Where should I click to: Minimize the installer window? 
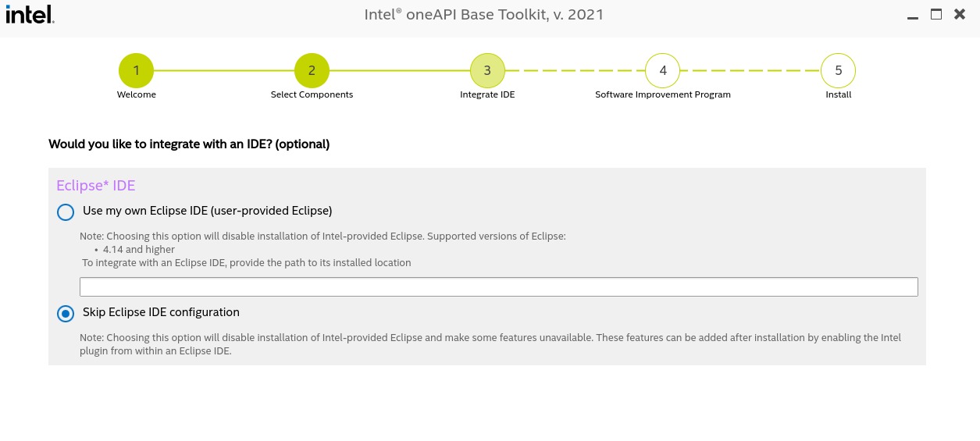click(913, 16)
